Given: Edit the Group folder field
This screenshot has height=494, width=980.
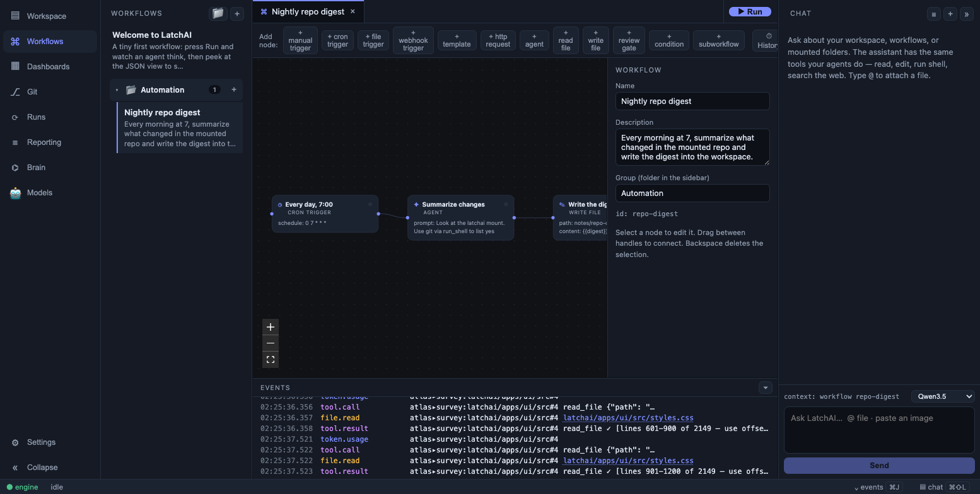Looking at the screenshot, I should point(692,193).
